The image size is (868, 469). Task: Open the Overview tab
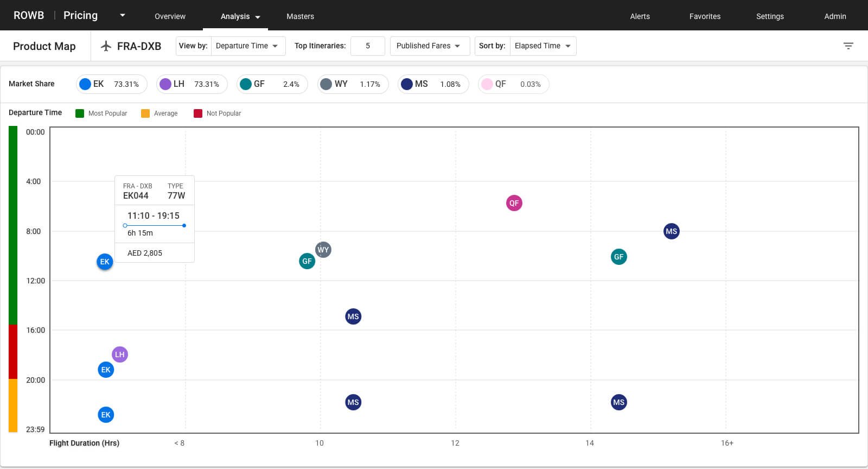pyautogui.click(x=170, y=16)
